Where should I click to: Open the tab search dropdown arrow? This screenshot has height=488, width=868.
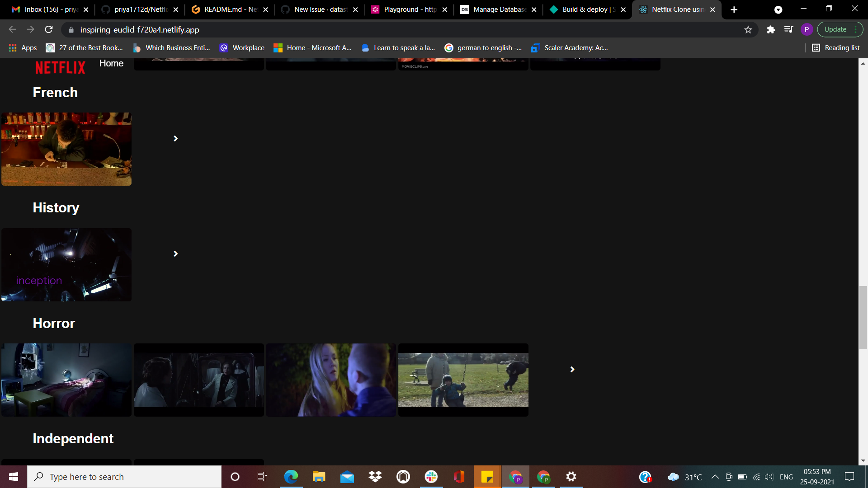pyautogui.click(x=778, y=9)
